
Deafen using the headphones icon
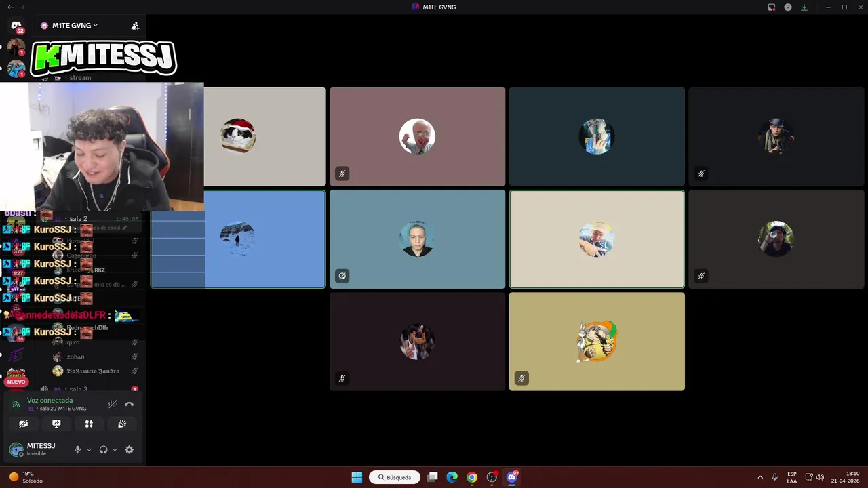tap(103, 450)
